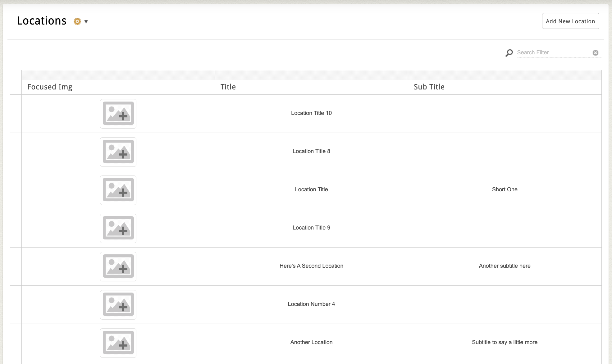This screenshot has height=364, width=612.
Task: Add image for Location Title 9
Action: coord(118,228)
